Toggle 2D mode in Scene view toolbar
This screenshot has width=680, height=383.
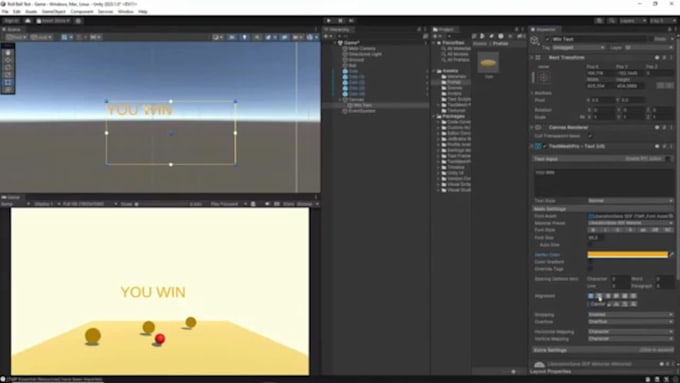232,37
